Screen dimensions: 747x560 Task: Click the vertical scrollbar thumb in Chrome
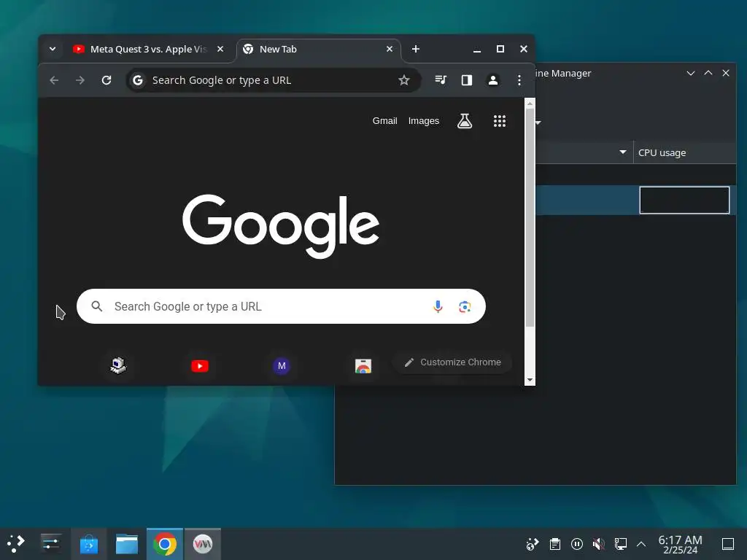[530, 217]
